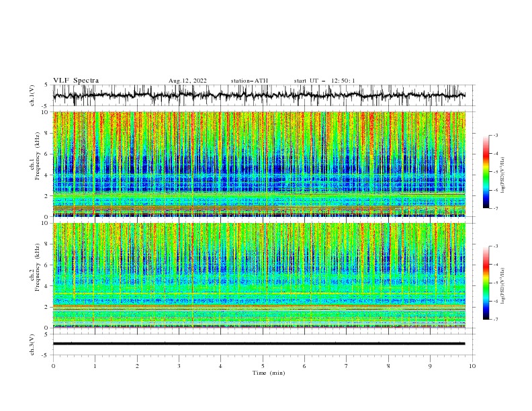The image size is (532, 411).
Task: Click time axis tick label "6"
Action: coord(304,366)
